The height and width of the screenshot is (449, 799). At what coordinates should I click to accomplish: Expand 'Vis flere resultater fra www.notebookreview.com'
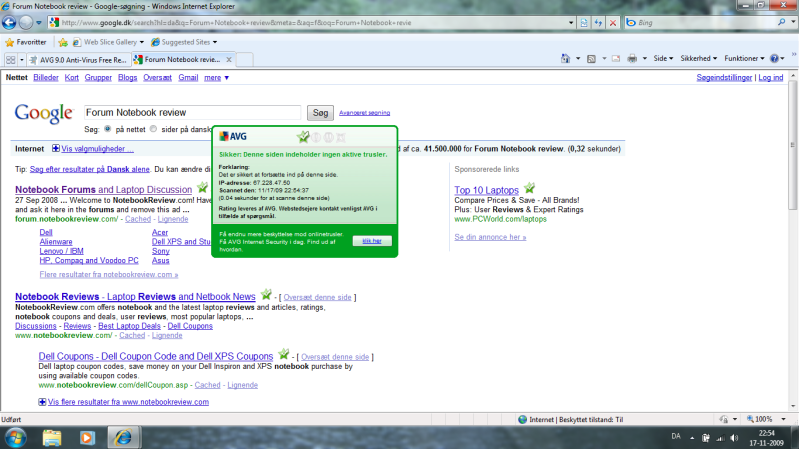(128, 402)
